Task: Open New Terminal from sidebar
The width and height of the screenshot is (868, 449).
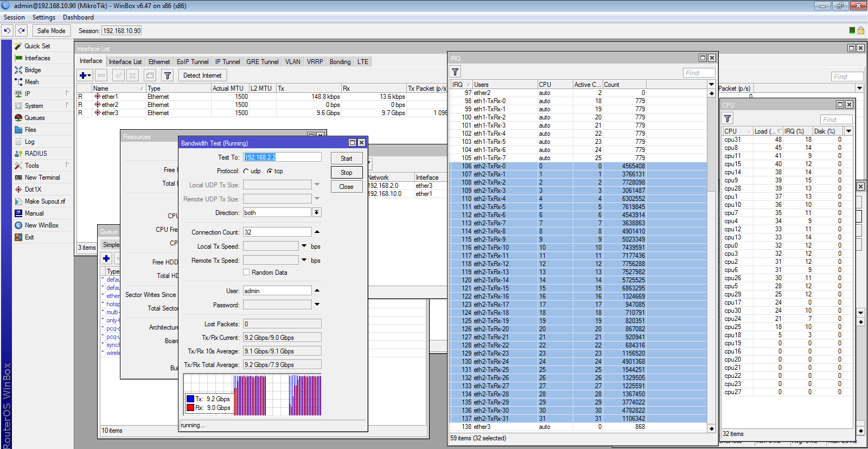Action: point(42,178)
